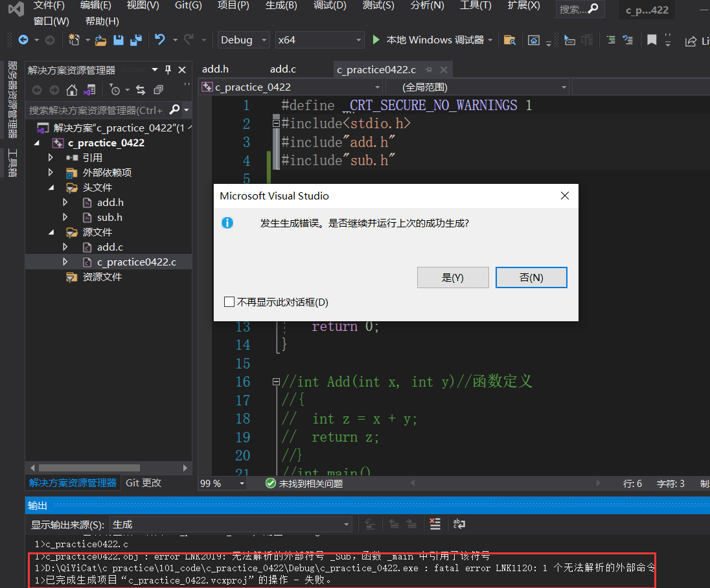Open the 全局范围 scope dropdown

tap(478, 87)
